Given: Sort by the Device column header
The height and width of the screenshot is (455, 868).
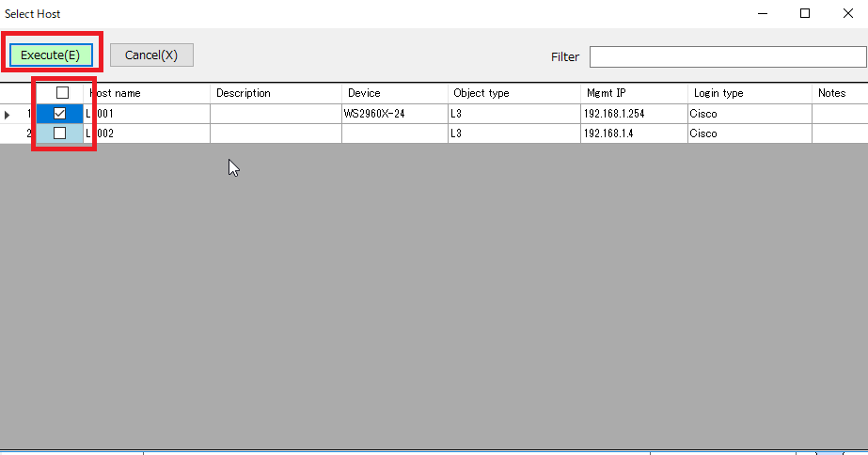Looking at the screenshot, I should pos(395,93).
